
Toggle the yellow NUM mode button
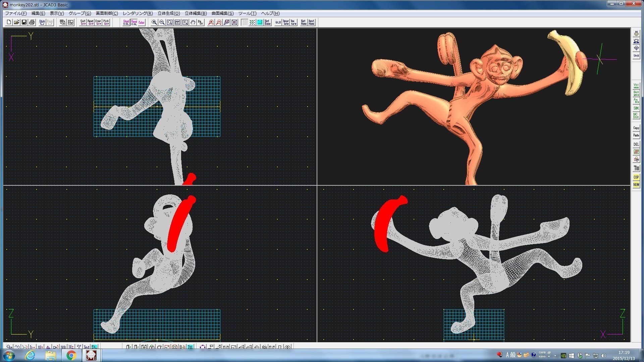point(636,185)
